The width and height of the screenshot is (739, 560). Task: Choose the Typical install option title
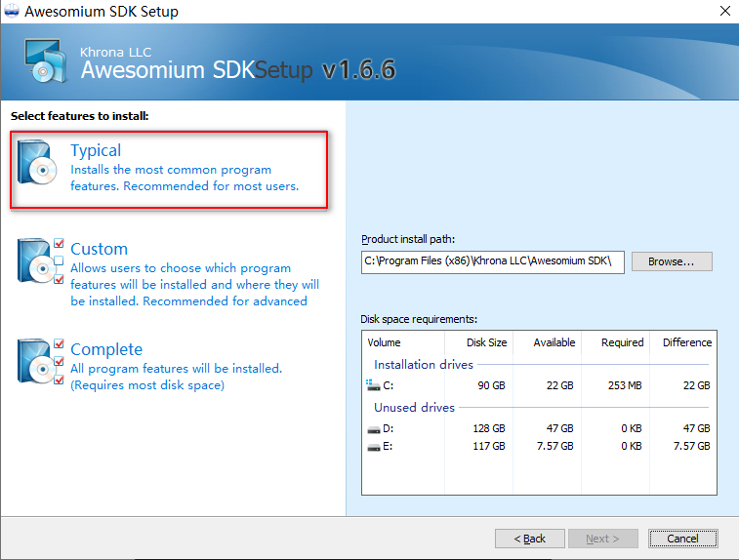96,150
